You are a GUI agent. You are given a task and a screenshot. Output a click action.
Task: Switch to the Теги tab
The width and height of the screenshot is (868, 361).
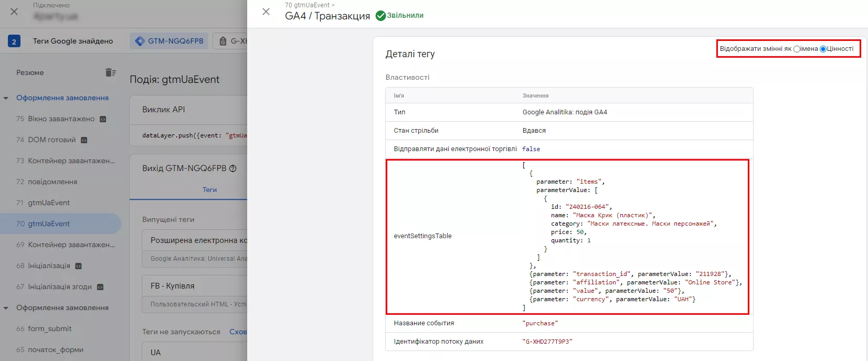[x=209, y=189]
